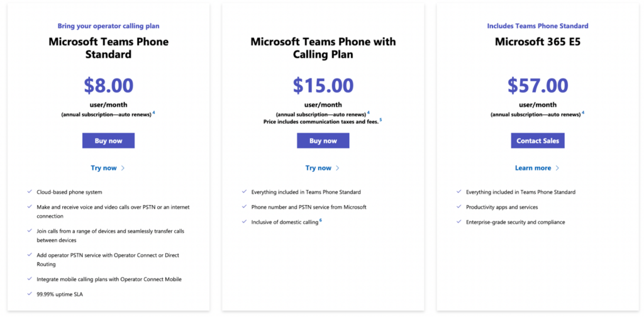The image size is (644, 317).
Task: Open the Learn more link for Microsoft 365 E5
Action: click(533, 169)
